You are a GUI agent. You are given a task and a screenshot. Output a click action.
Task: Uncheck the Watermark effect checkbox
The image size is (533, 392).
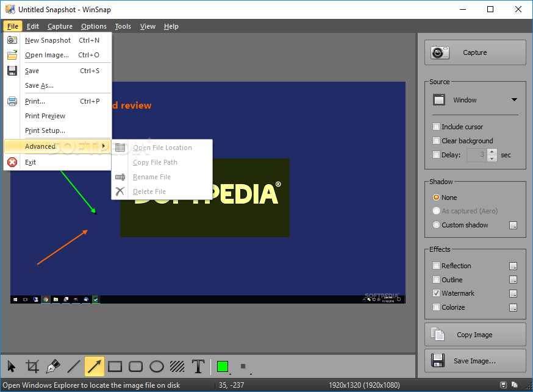(x=436, y=293)
